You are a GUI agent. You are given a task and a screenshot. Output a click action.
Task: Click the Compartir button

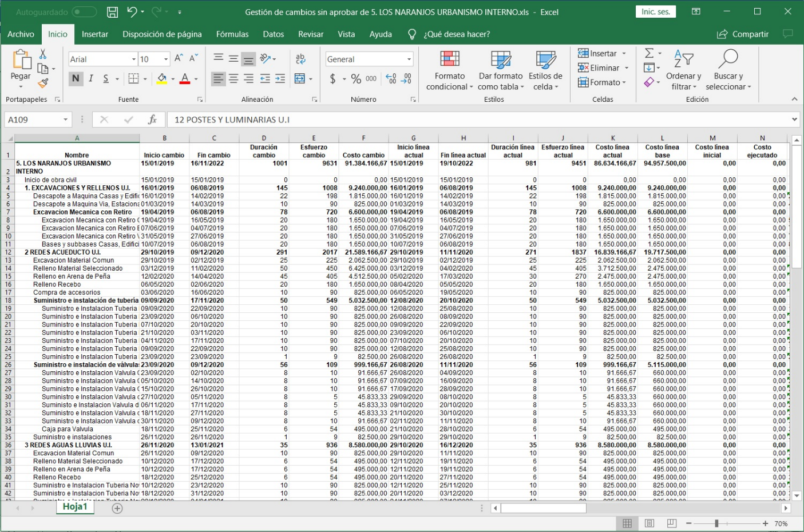(x=743, y=34)
